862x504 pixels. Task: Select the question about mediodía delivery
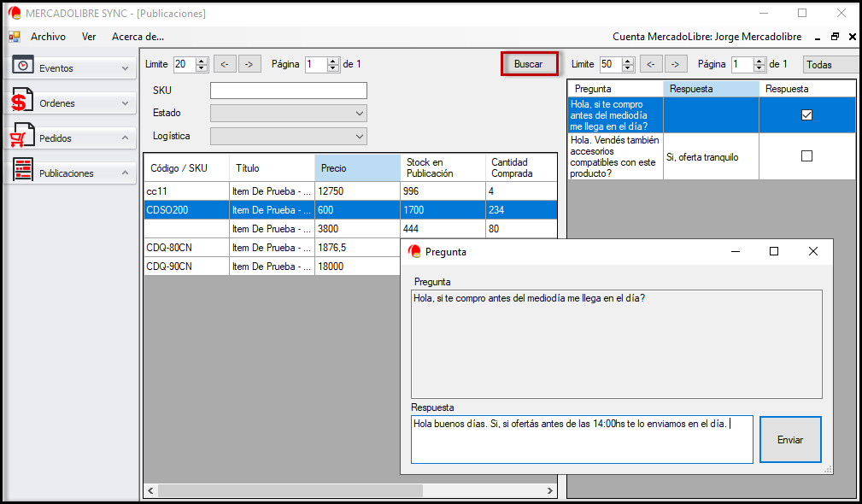click(615, 114)
